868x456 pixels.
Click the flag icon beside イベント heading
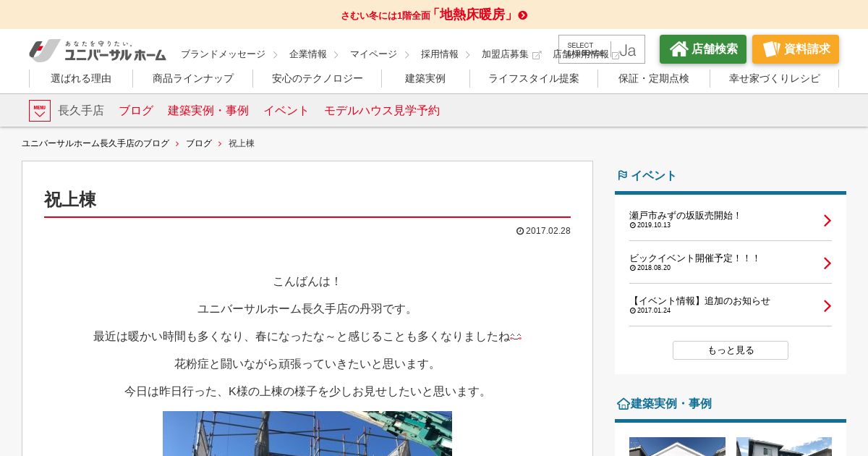pyautogui.click(x=622, y=175)
